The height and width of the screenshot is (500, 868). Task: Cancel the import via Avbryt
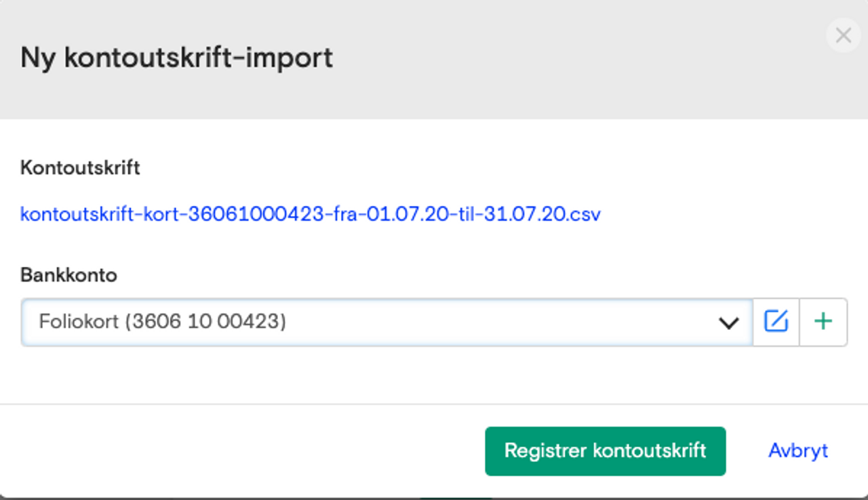798,451
